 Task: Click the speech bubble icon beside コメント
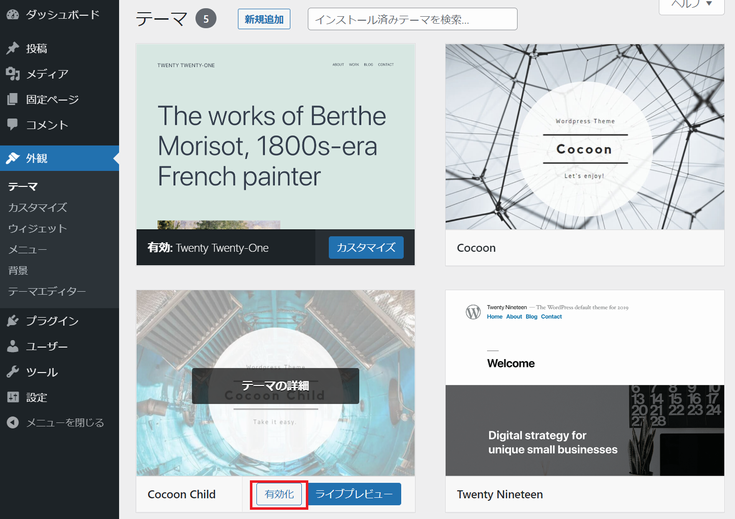[12, 125]
